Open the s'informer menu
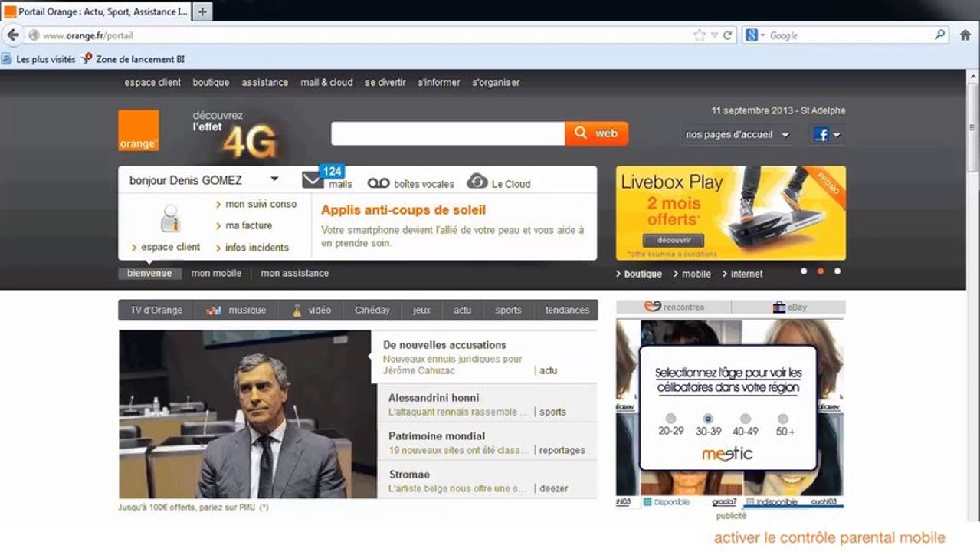 coord(439,82)
